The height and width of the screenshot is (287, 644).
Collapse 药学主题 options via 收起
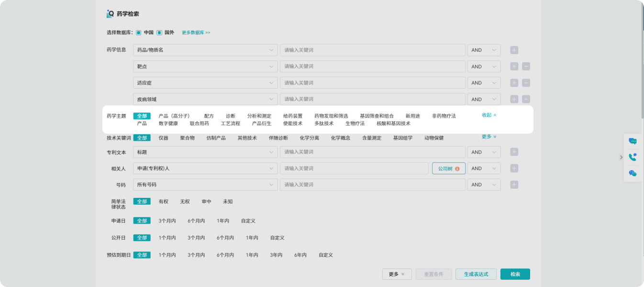489,115
